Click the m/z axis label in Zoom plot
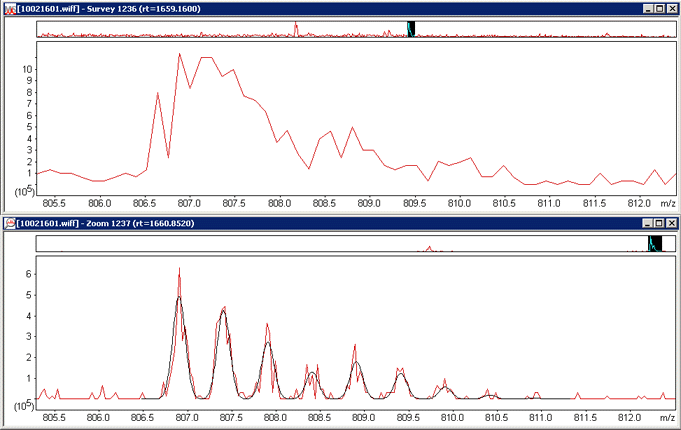Viewport: 681px width, 430px height. 667,416
